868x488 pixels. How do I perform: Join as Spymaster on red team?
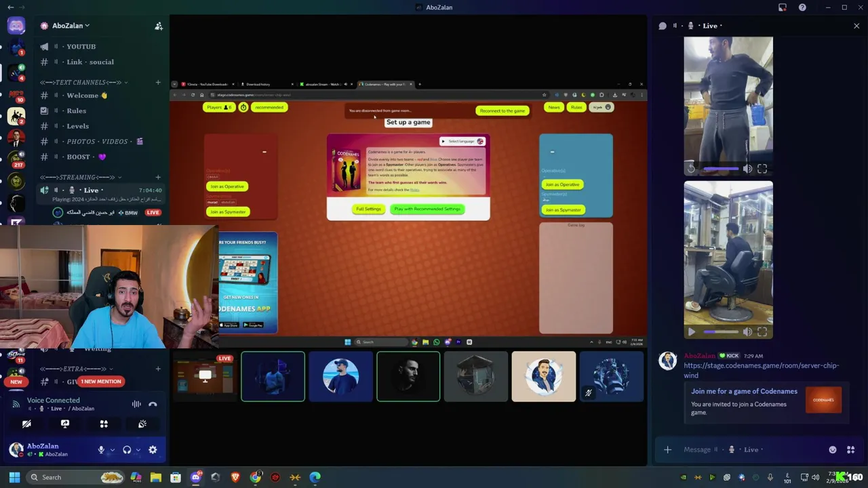point(227,211)
